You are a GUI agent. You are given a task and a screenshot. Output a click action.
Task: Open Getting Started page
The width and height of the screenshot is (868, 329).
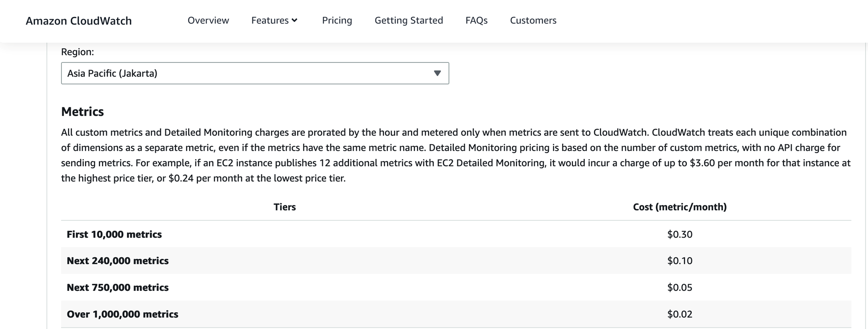[x=409, y=20]
